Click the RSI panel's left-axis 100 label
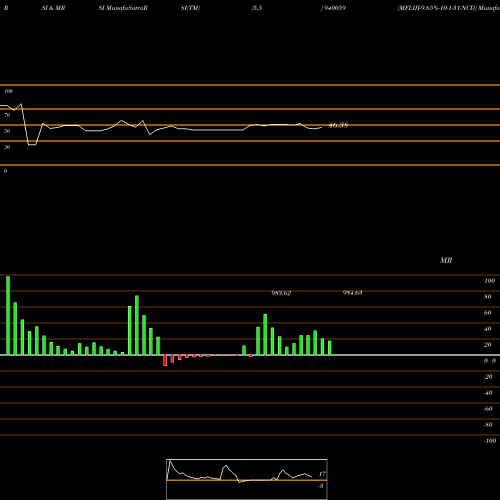Viewport: 500px width, 500px height. [8, 91]
